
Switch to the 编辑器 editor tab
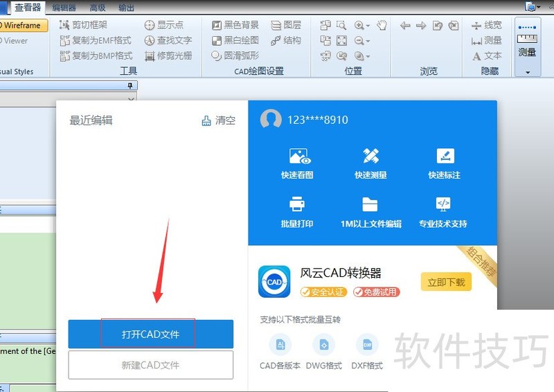click(64, 7)
